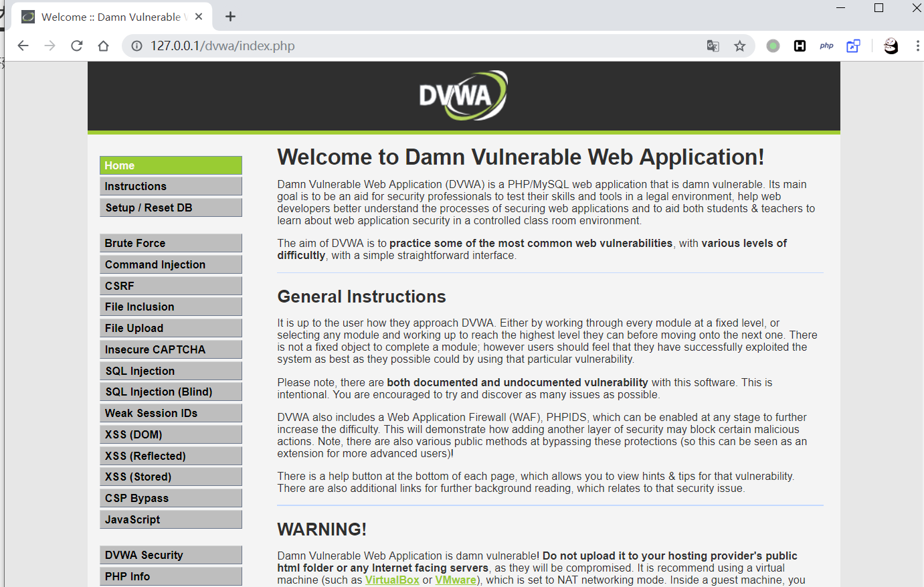Open the user profile avatar
Viewport: 924px width, 587px height.
(x=891, y=46)
